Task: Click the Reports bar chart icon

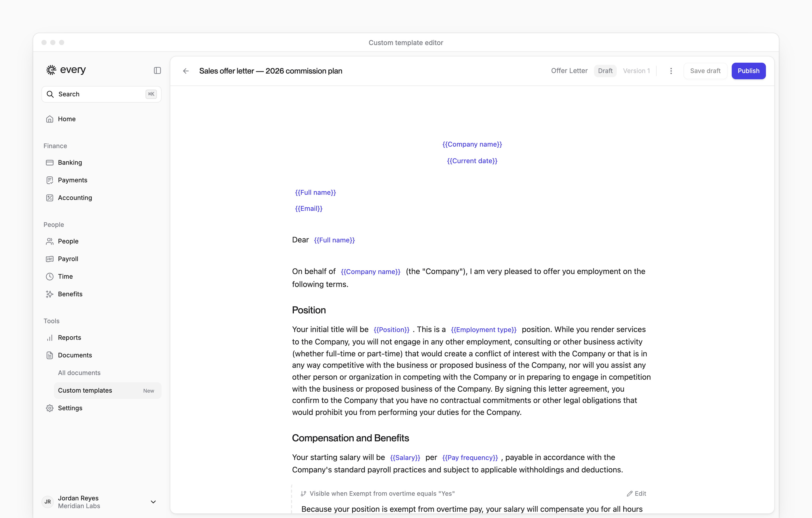Action: click(49, 337)
